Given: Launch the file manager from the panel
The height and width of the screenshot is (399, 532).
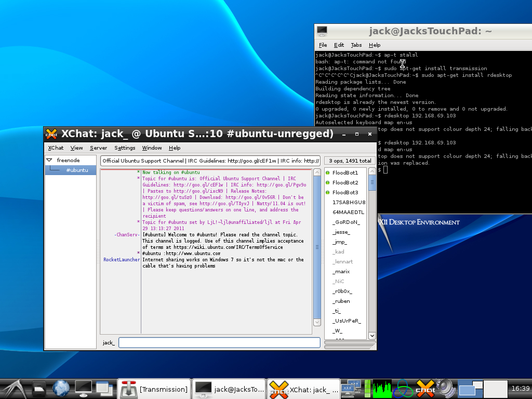Looking at the screenshot, I should tap(38, 389).
